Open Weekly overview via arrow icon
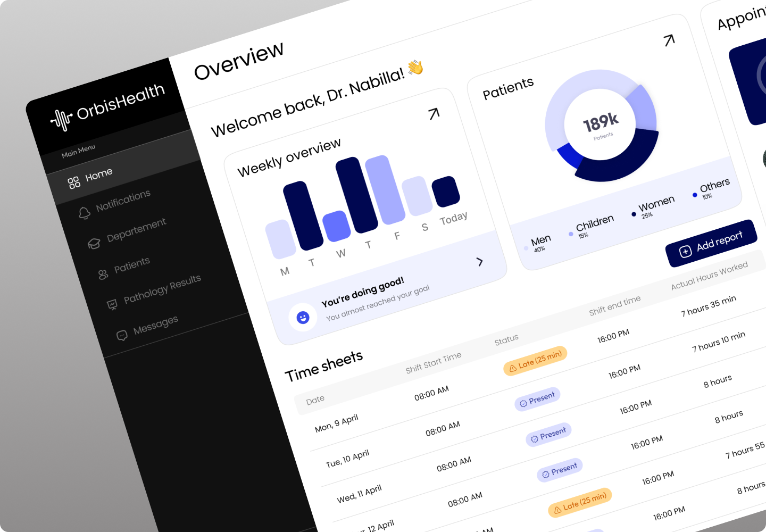The width and height of the screenshot is (766, 532). point(434,113)
